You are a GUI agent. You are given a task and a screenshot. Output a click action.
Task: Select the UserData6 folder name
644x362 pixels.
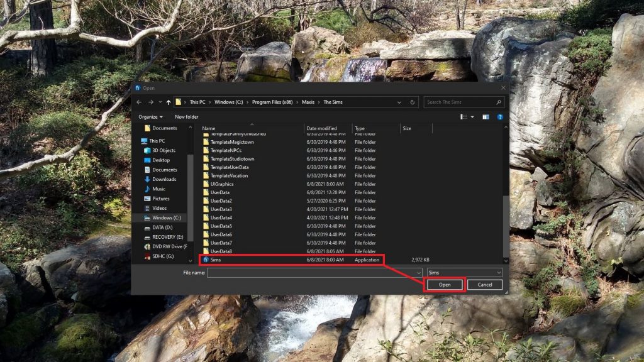coord(221,235)
